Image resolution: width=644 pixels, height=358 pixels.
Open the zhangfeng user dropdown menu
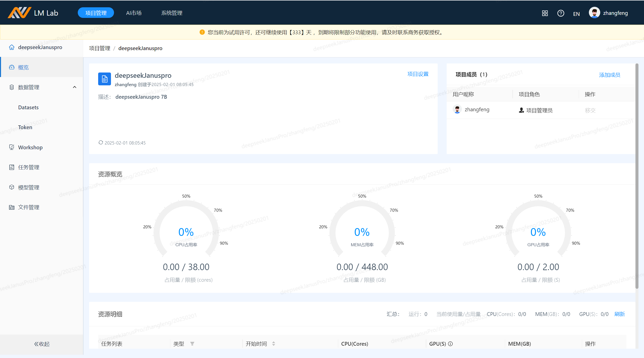point(615,13)
